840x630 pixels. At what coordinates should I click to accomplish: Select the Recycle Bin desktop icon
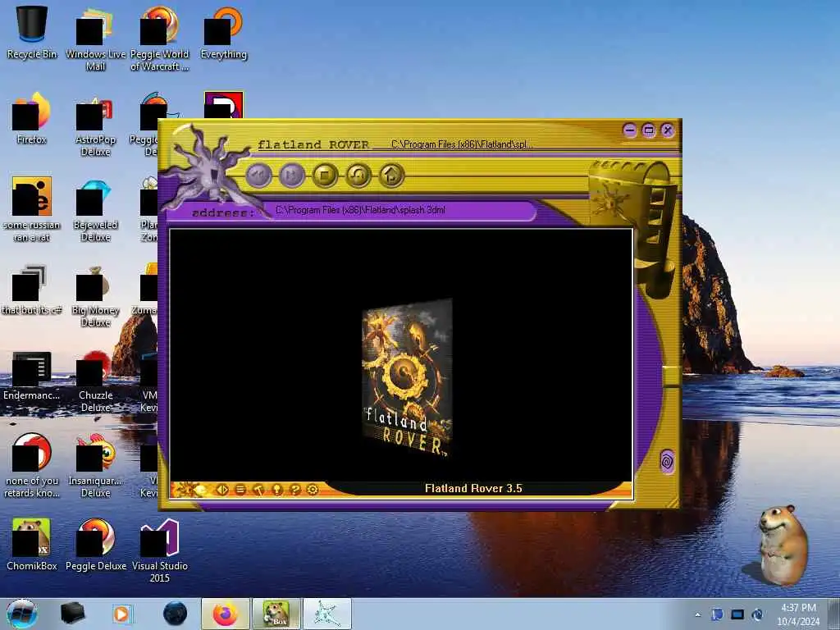coord(32,33)
